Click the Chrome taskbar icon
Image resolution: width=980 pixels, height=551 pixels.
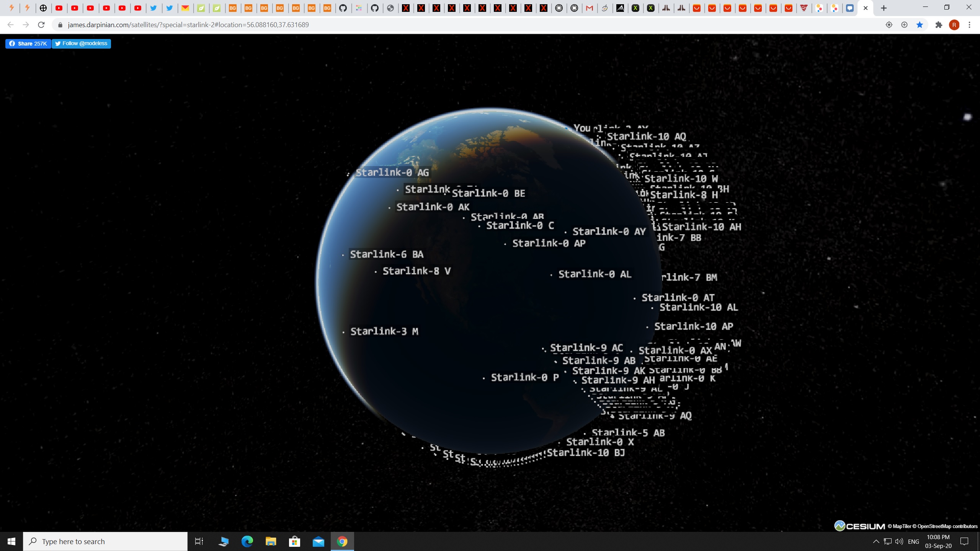[x=342, y=541]
